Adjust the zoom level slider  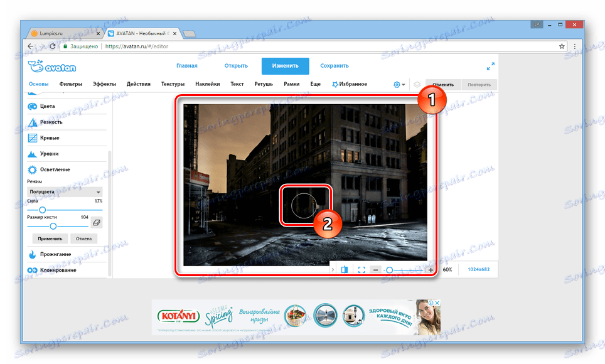(404, 270)
